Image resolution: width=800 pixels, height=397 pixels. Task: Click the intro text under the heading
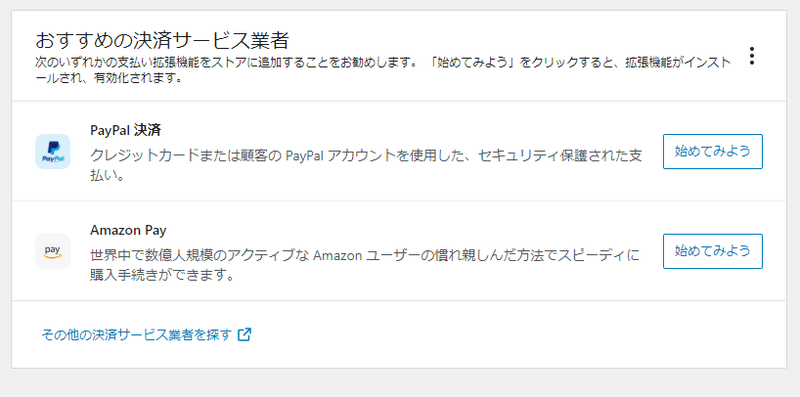click(383, 71)
